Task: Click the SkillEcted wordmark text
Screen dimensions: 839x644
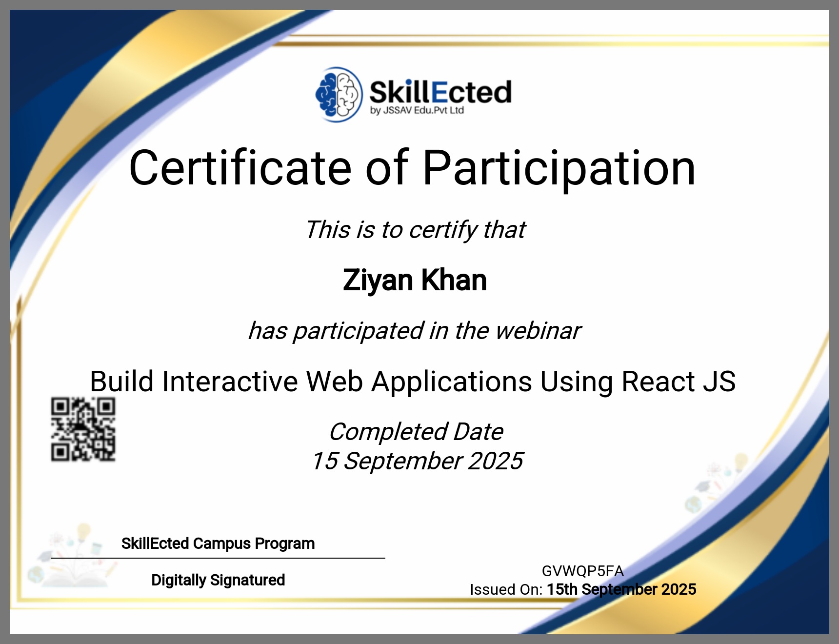Action: coord(440,92)
